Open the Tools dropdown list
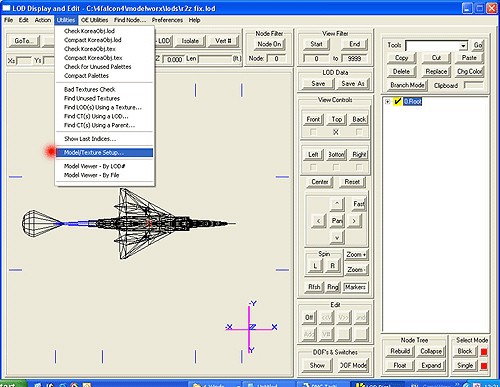This screenshot has width=500, height=387. (463, 46)
